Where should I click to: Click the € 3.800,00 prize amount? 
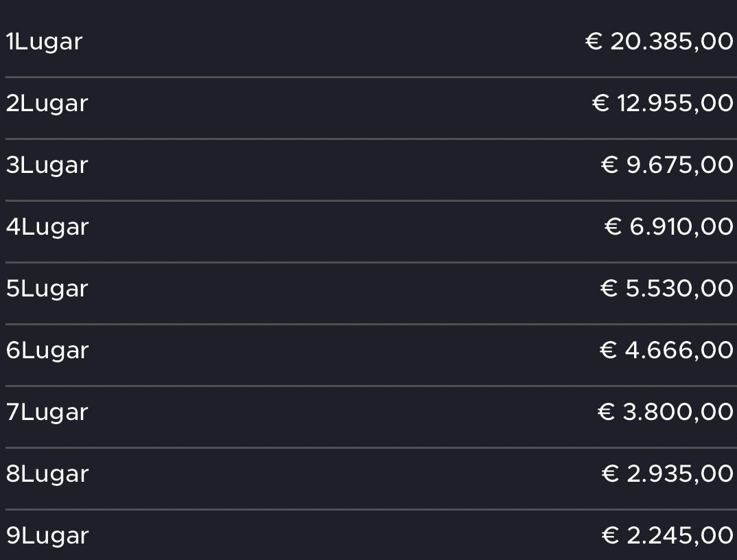(x=665, y=411)
